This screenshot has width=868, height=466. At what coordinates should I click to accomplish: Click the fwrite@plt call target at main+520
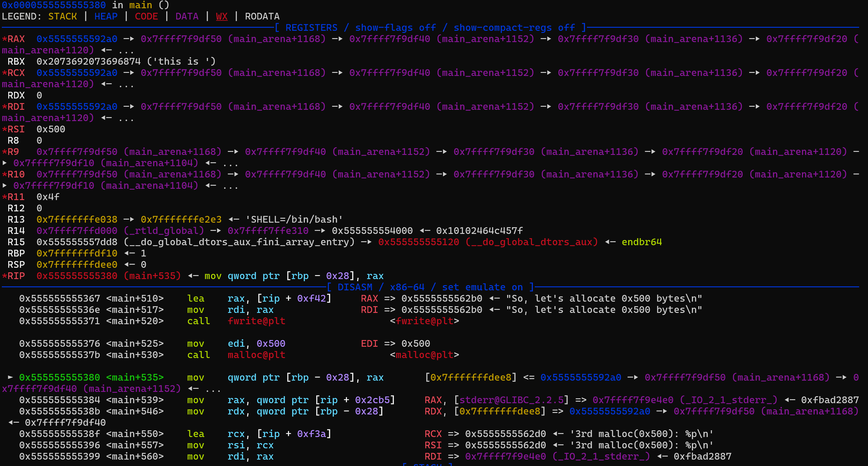pyautogui.click(x=256, y=321)
